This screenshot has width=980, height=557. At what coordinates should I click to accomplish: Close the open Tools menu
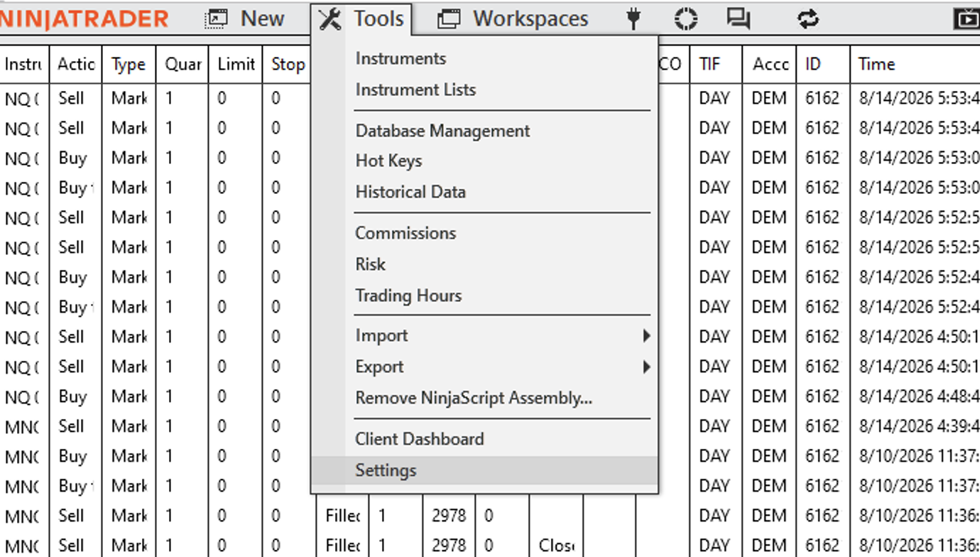tap(361, 18)
